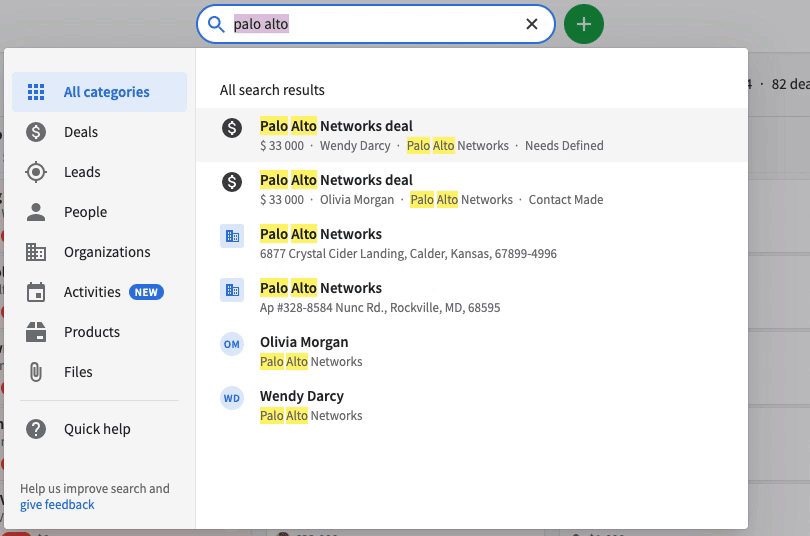Filter results by Files
The image size is (810, 536).
pos(100,372)
